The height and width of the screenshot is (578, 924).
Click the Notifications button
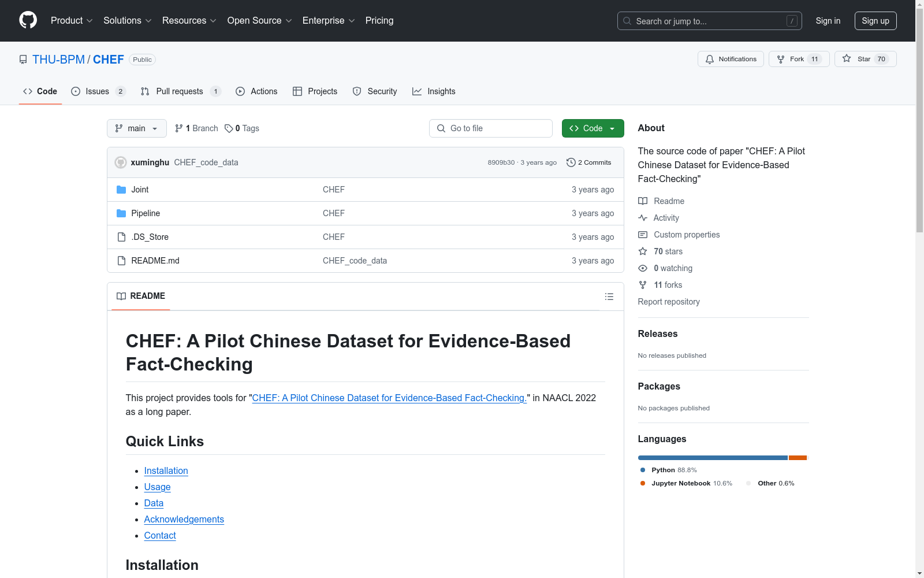(x=731, y=59)
